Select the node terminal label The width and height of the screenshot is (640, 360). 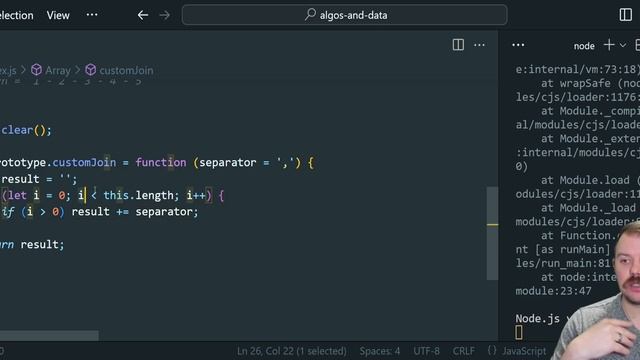point(584,46)
